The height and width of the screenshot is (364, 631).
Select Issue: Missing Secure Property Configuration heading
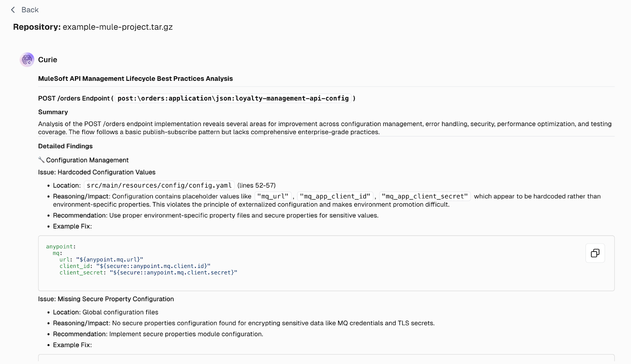tap(106, 299)
